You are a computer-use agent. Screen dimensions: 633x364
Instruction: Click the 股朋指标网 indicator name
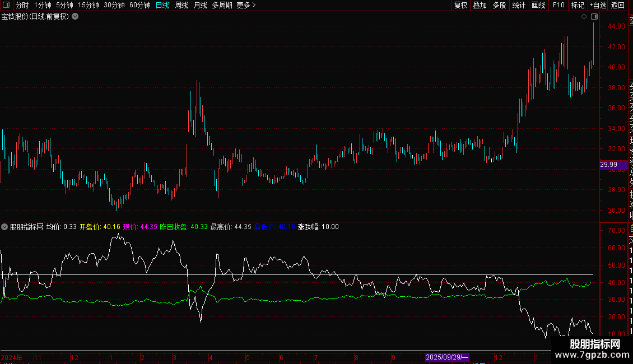click(x=27, y=227)
